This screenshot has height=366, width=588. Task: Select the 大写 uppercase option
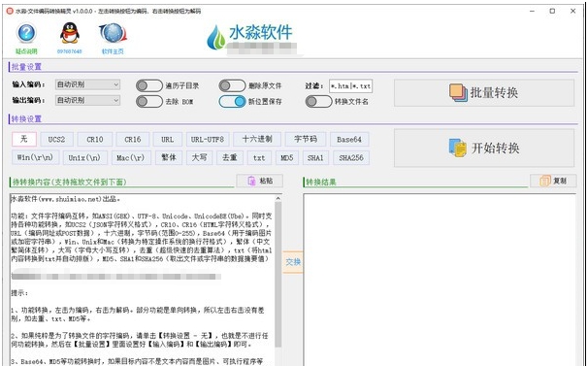[x=200, y=157]
